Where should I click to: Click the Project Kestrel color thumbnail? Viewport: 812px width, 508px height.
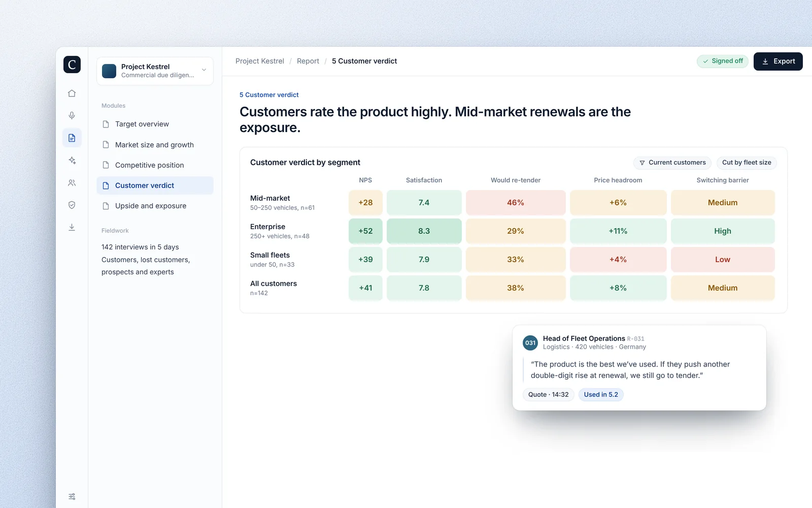tap(109, 71)
